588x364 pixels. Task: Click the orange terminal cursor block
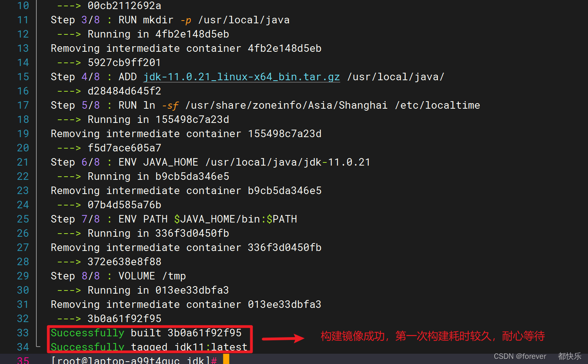[x=226, y=359]
